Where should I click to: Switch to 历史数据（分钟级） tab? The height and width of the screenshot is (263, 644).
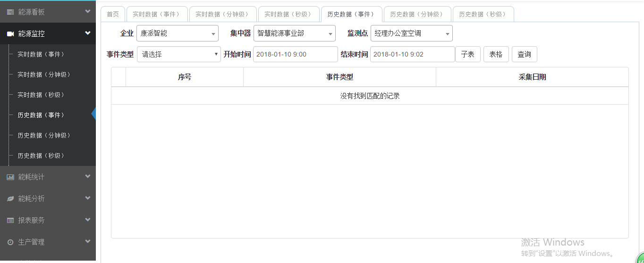coord(417,14)
